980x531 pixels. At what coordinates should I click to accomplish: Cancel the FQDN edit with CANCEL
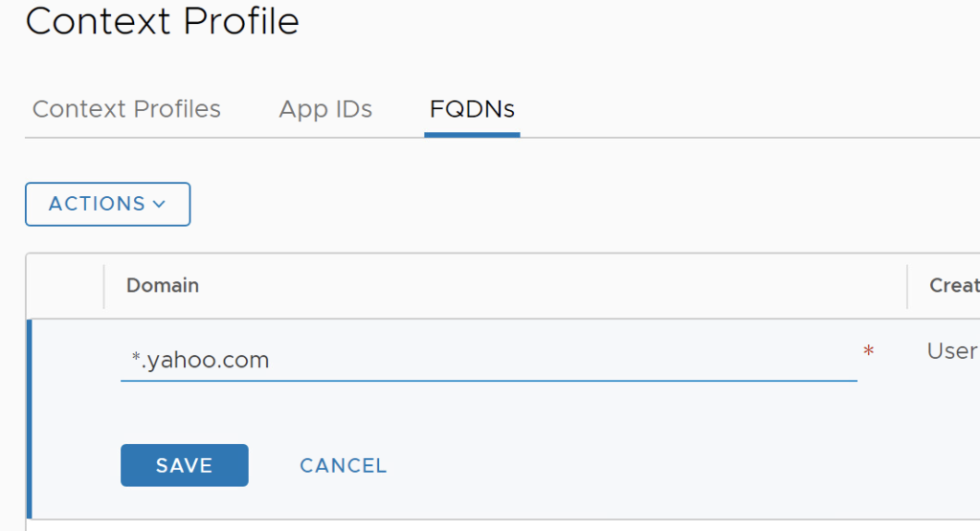coord(344,465)
